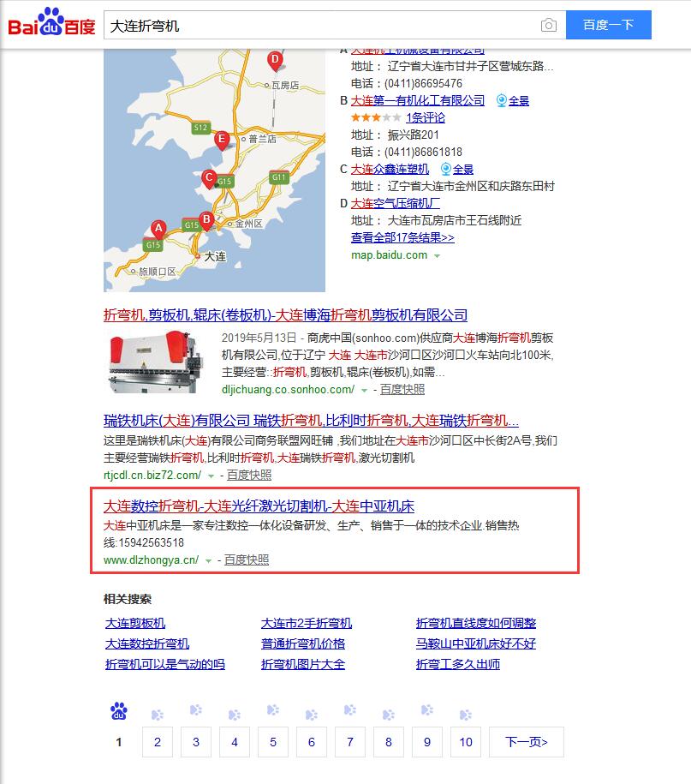Click map marker E
The height and width of the screenshot is (784, 691).
[x=221, y=140]
